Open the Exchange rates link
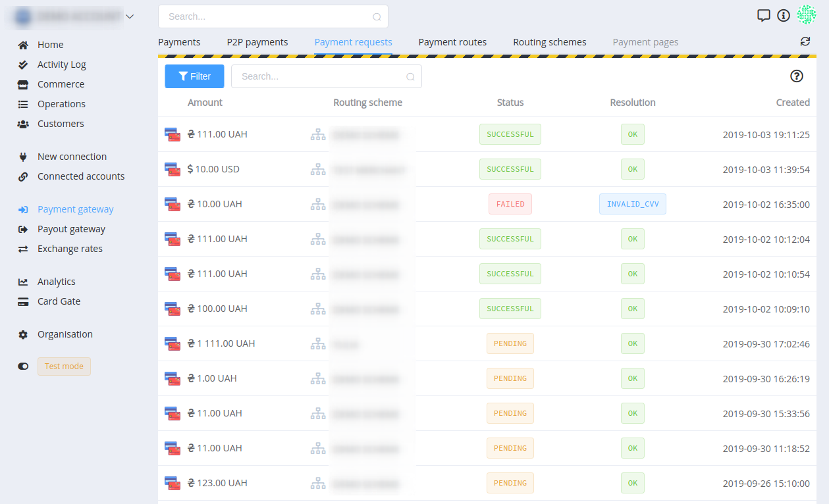This screenshot has height=504, width=829. click(70, 249)
